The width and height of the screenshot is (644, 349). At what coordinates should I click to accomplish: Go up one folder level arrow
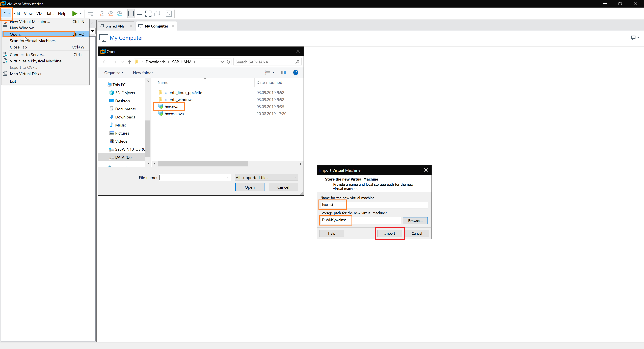tap(129, 62)
